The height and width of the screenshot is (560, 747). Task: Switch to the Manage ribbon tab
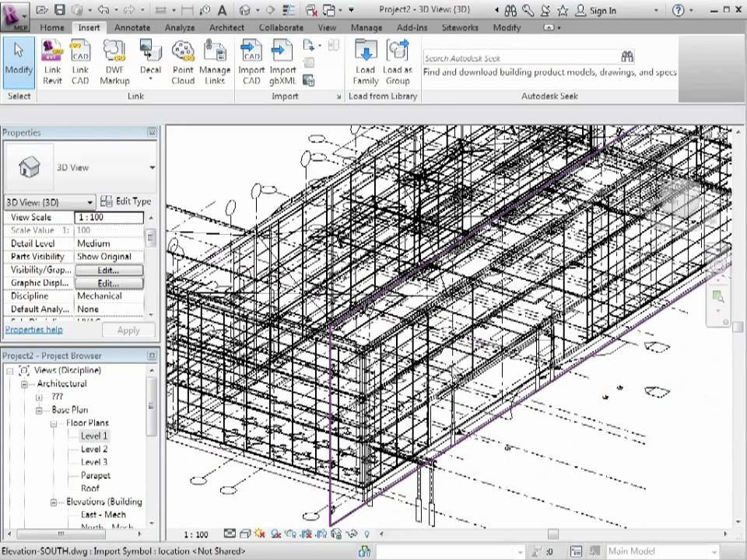(366, 28)
